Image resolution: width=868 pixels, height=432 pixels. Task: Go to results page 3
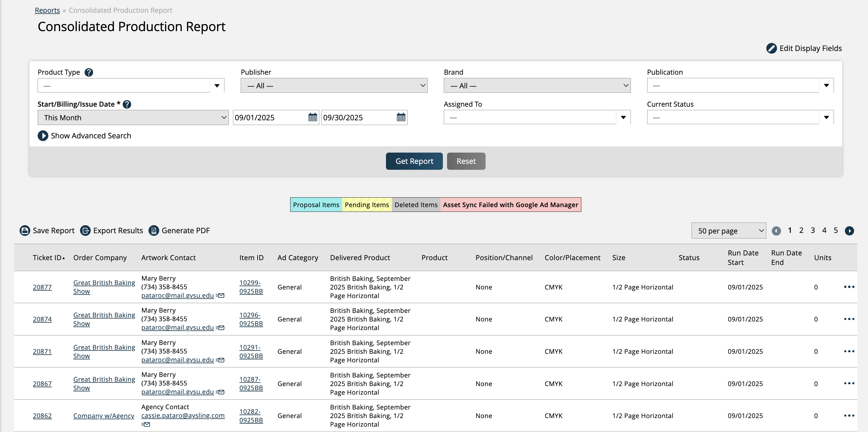pyautogui.click(x=812, y=230)
